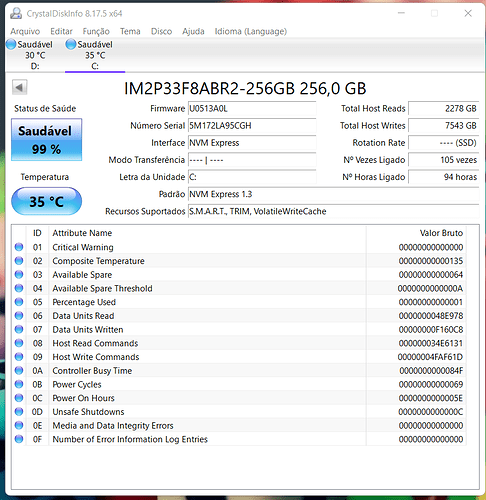
Task: Open the Arquivo menu
Action: (25, 31)
